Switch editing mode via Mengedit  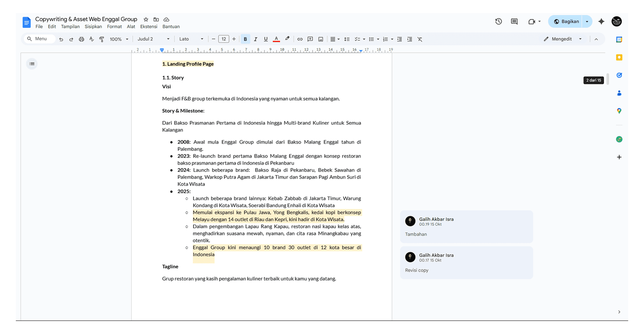click(x=563, y=39)
